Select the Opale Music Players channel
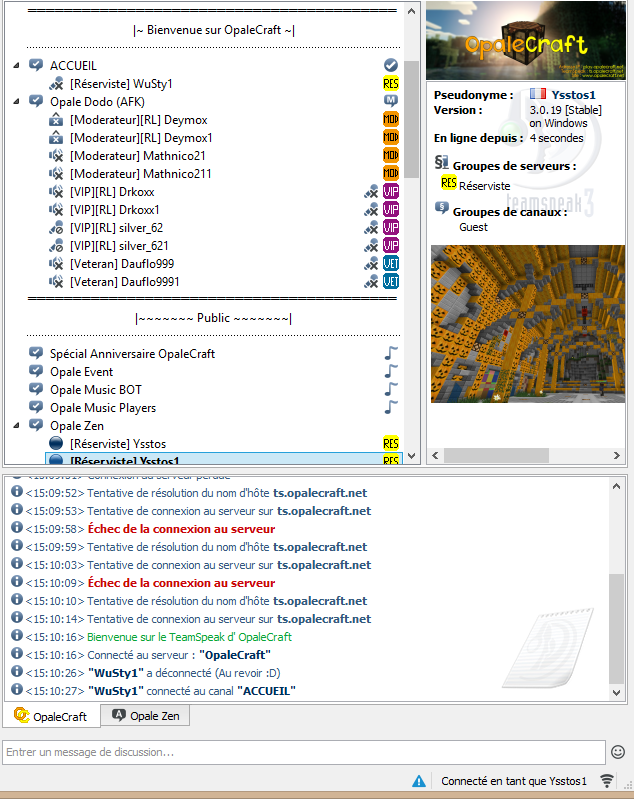Image resolution: width=634 pixels, height=799 pixels. [103, 408]
